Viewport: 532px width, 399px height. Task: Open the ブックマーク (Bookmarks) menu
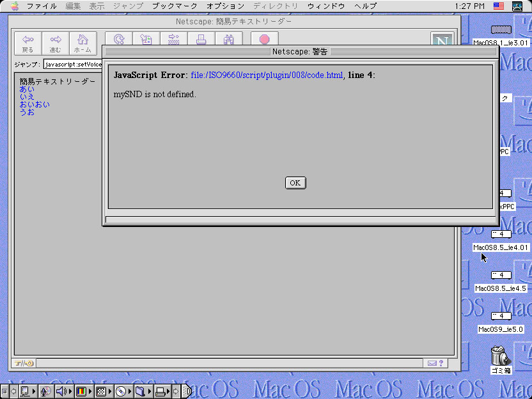pos(175,6)
